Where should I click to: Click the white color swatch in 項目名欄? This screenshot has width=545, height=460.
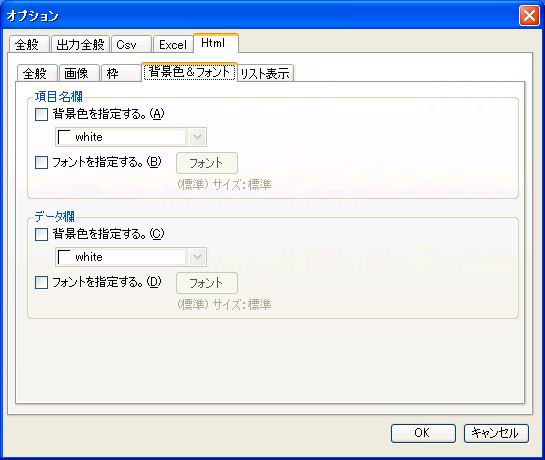click(x=64, y=137)
